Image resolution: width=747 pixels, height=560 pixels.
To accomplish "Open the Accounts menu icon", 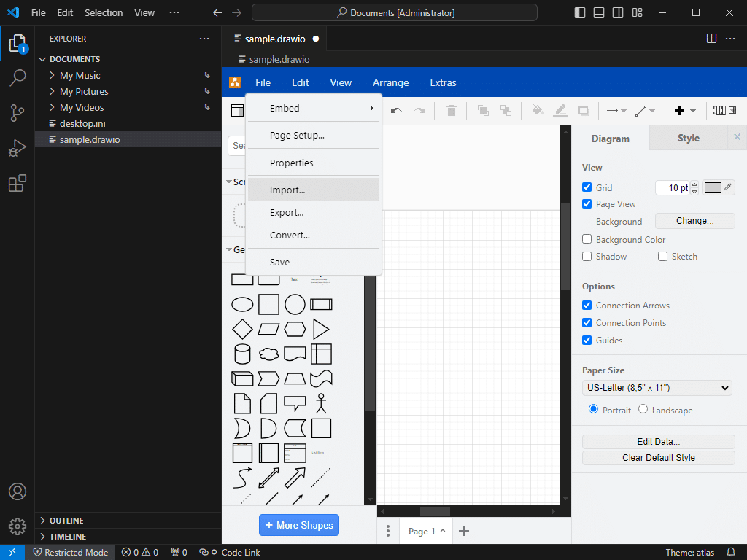I will click(x=18, y=491).
